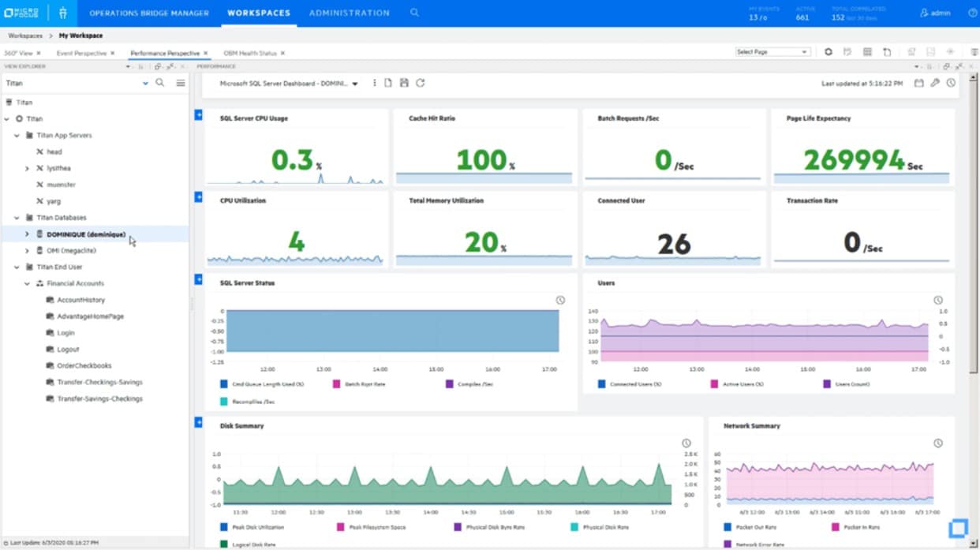
Task: Click the new page icon in workspace toolbar
Action: point(887,52)
